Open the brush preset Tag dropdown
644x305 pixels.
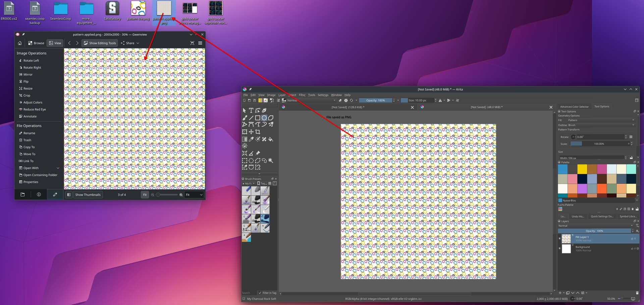[x=263, y=183]
